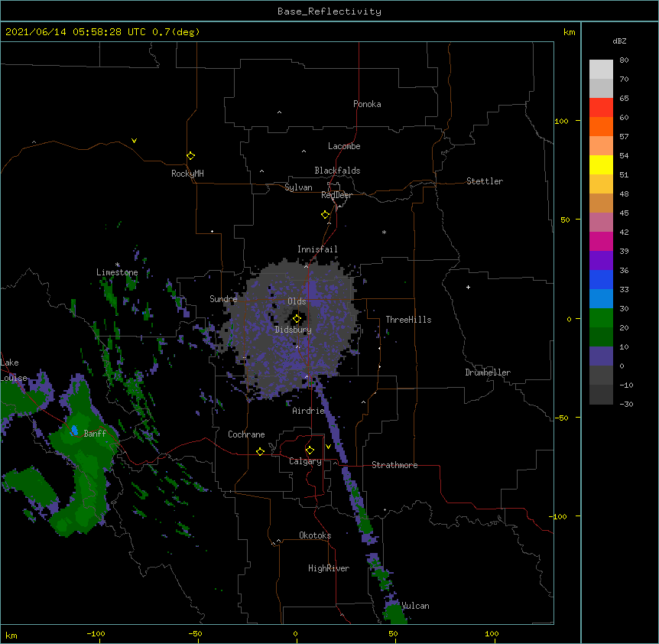Viewport: 659px width, 644px height.
Task: Click the yellow V marker northwest of RockyMH
Action: click(x=134, y=141)
